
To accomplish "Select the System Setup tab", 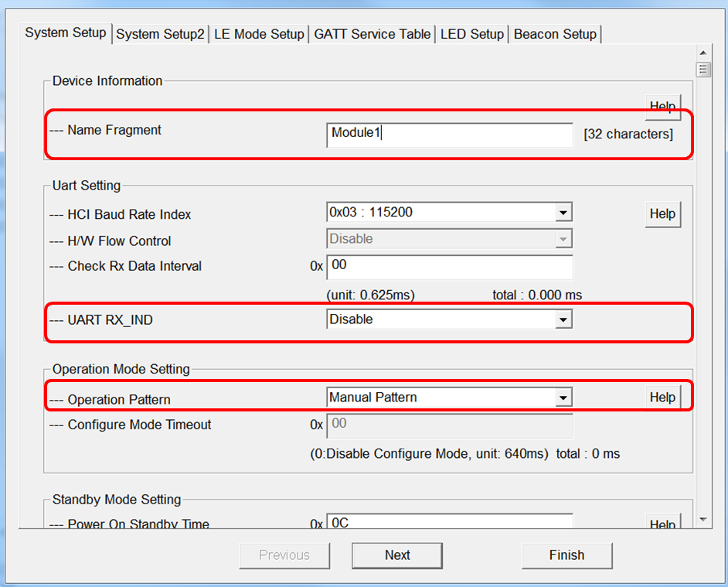I will pyautogui.click(x=66, y=33).
